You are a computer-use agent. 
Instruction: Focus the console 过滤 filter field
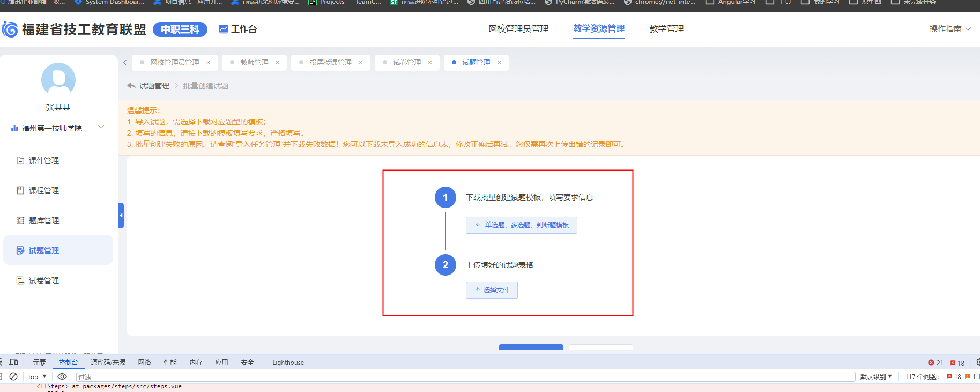coord(465,377)
